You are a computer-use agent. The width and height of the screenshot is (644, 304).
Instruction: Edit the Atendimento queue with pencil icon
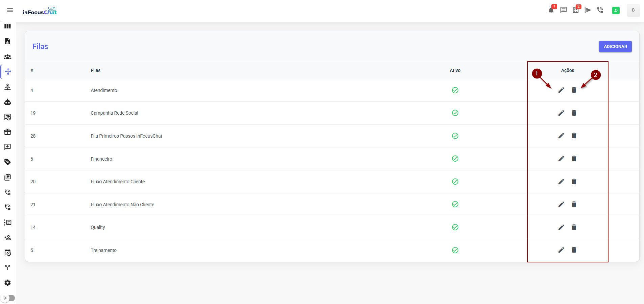(561, 90)
